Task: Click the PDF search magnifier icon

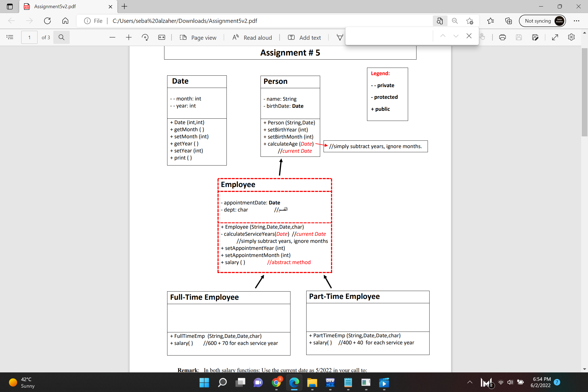Action: [62, 37]
